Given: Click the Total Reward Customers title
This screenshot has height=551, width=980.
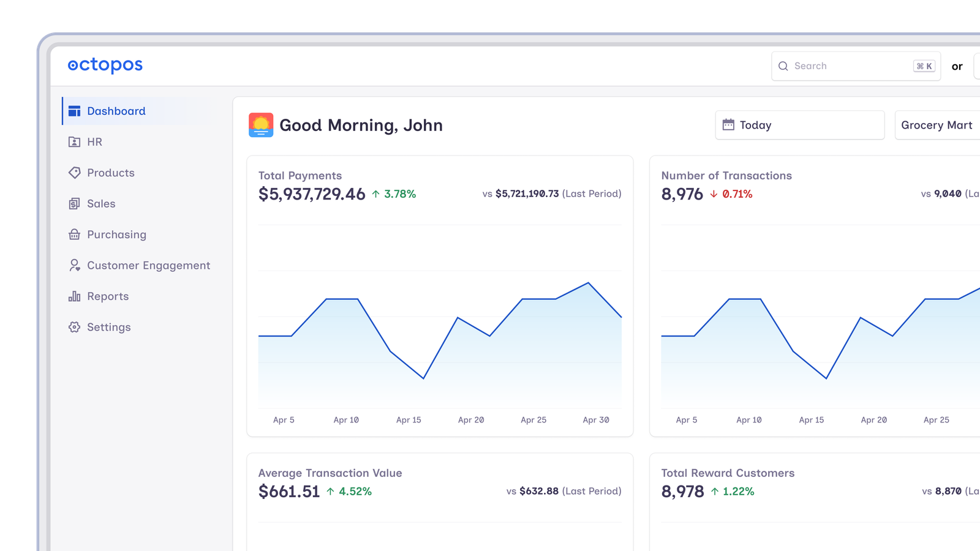Looking at the screenshot, I should click(728, 473).
